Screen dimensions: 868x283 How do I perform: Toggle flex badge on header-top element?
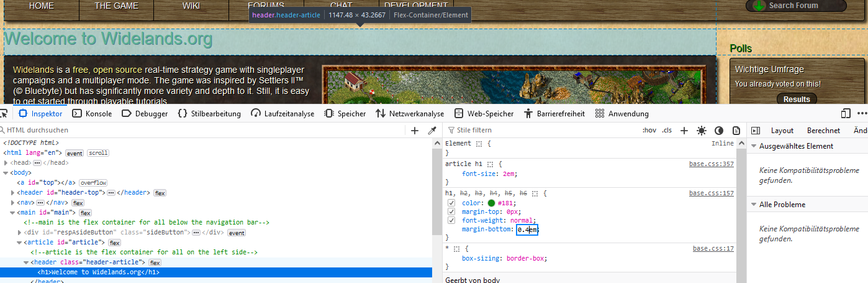point(160,193)
